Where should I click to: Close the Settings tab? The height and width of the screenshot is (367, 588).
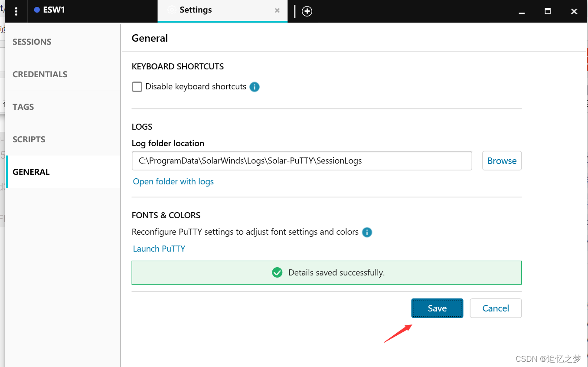(x=277, y=11)
